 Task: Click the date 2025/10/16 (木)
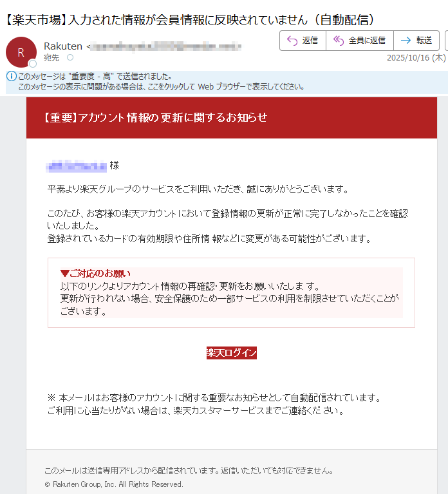pos(416,58)
